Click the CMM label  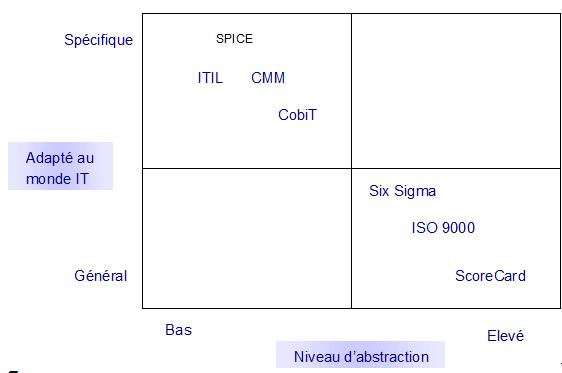point(268,78)
